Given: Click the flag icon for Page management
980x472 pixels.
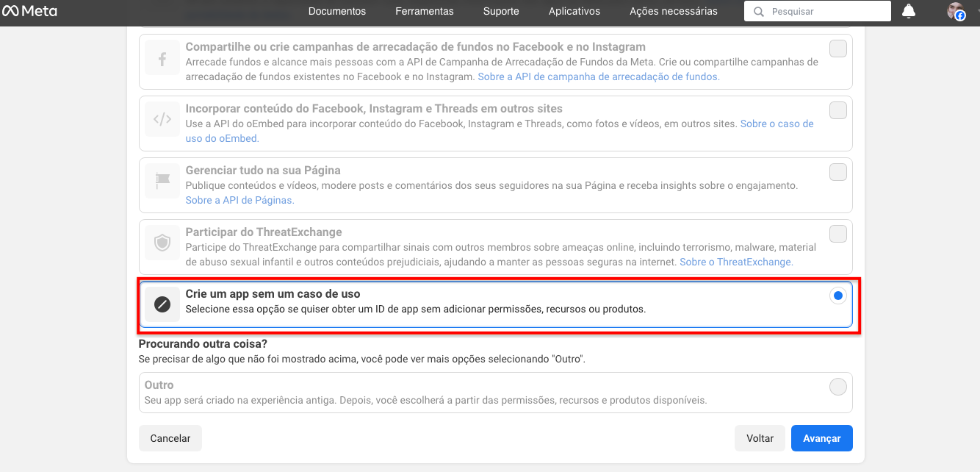Looking at the screenshot, I should pyautogui.click(x=162, y=181).
